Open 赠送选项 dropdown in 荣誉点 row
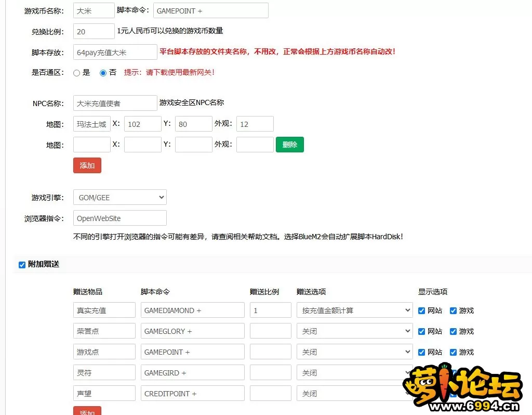 click(x=354, y=331)
